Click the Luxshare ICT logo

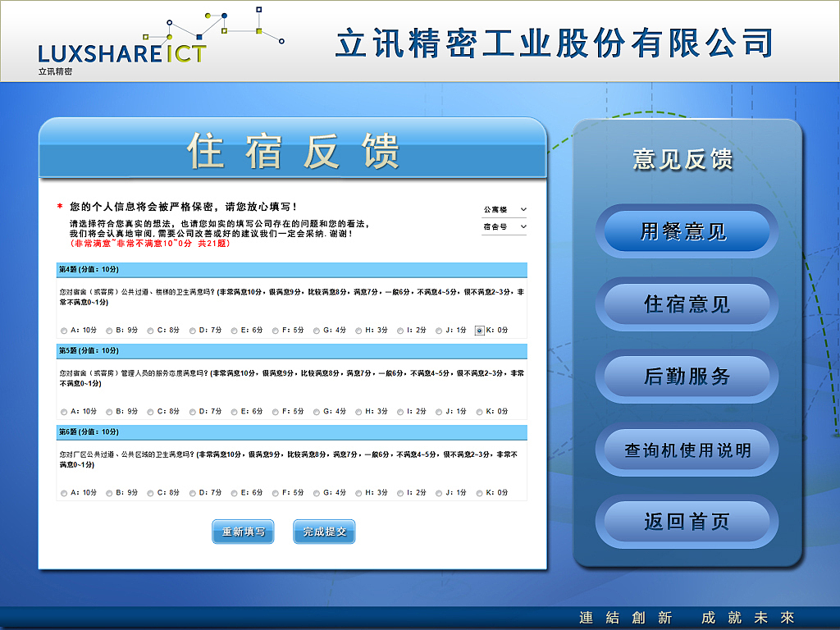pos(160,43)
